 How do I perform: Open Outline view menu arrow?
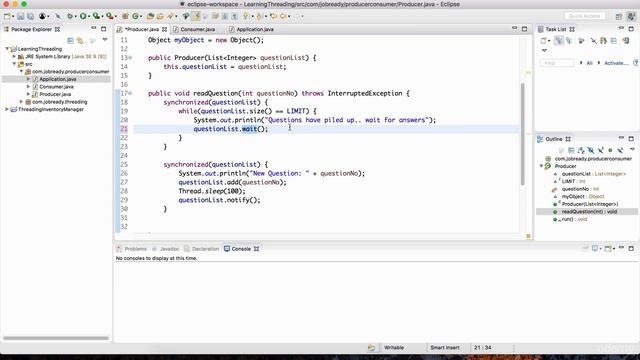pos(632,149)
